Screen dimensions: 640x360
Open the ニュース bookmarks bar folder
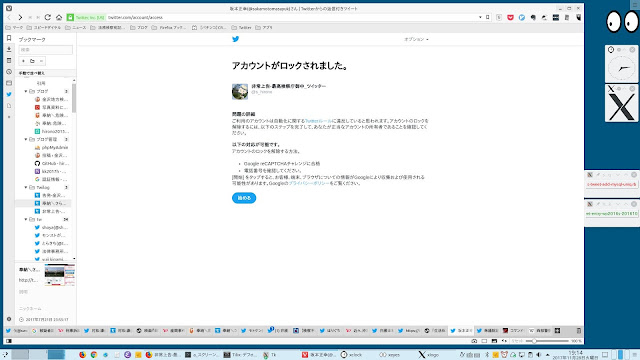(76, 28)
